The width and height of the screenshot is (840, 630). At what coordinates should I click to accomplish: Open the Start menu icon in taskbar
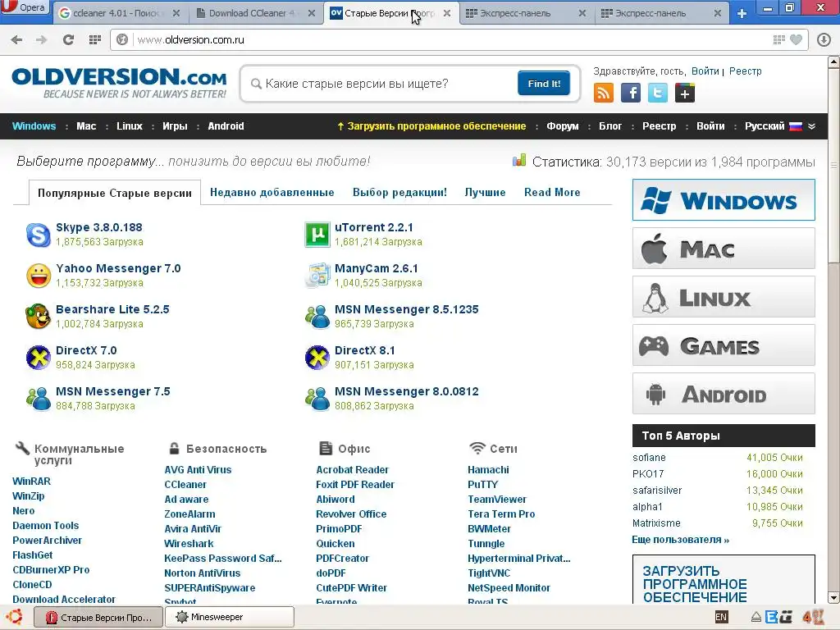[x=14, y=617]
